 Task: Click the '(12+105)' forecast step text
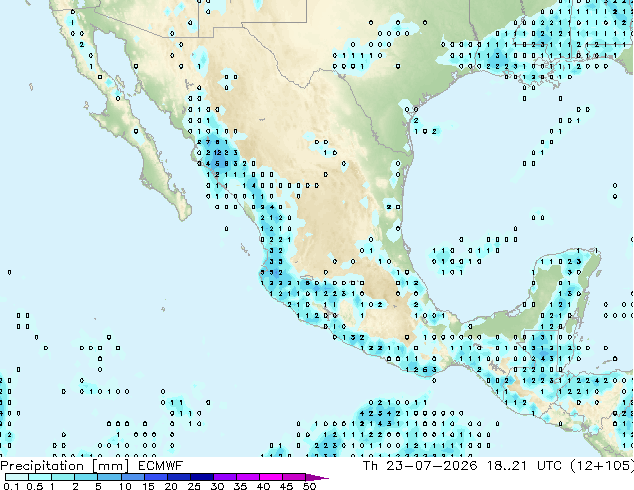pyautogui.click(x=602, y=466)
